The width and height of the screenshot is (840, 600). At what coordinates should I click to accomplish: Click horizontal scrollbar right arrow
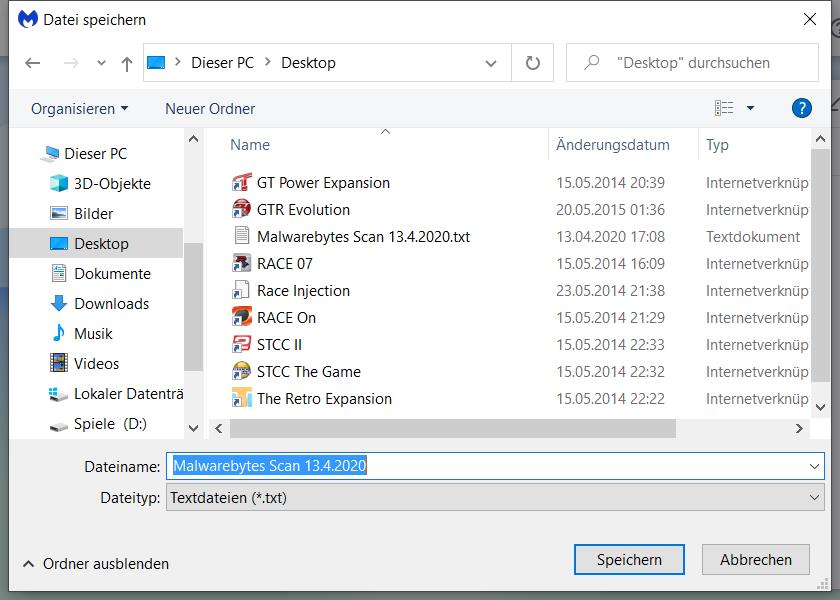click(799, 429)
